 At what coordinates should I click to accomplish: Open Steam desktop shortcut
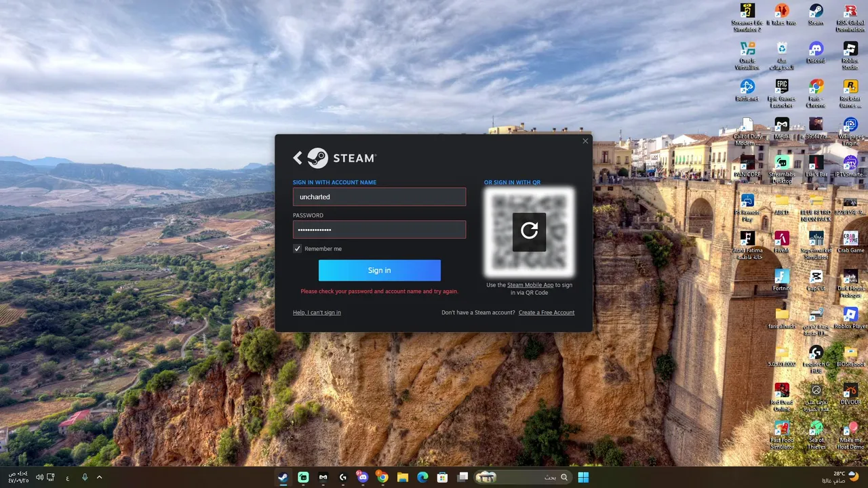pyautogui.click(x=816, y=15)
